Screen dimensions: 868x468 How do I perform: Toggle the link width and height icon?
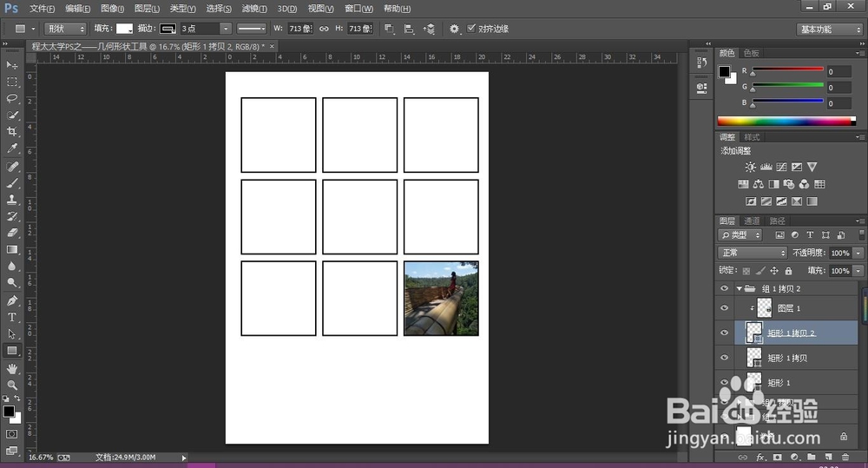324,29
